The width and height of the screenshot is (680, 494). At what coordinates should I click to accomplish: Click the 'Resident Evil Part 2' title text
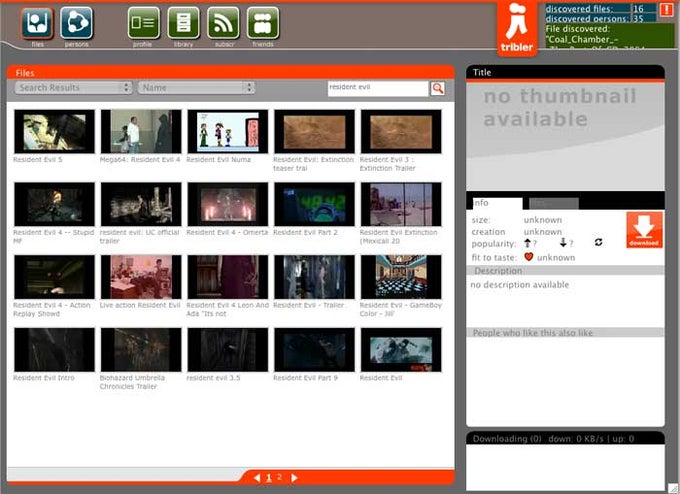(305, 232)
